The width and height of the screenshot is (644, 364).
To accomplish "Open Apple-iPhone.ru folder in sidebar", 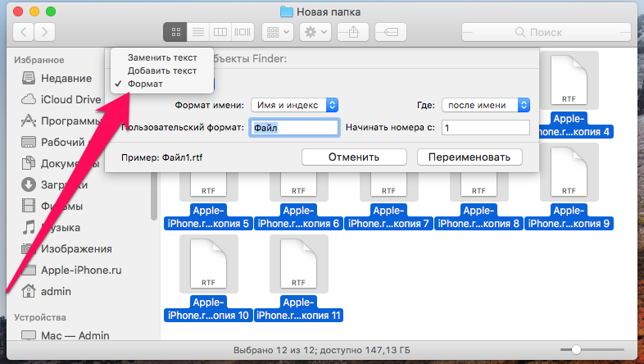I will [x=81, y=270].
